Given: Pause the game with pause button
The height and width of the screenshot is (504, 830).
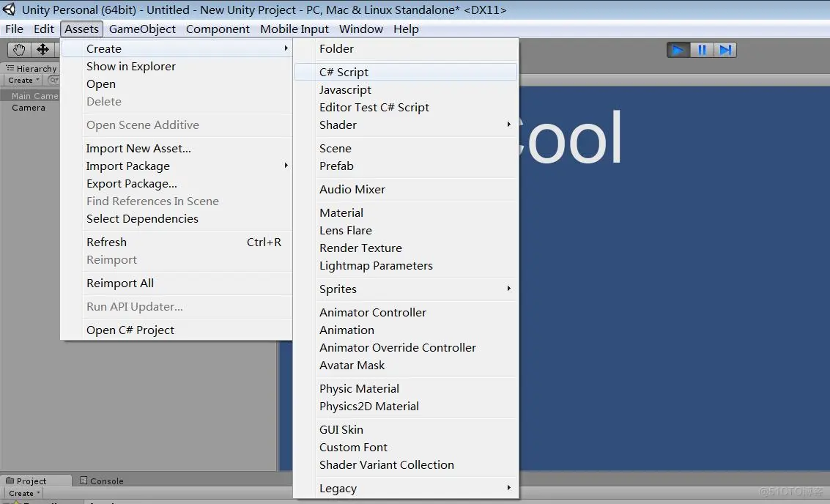Looking at the screenshot, I should [x=702, y=51].
